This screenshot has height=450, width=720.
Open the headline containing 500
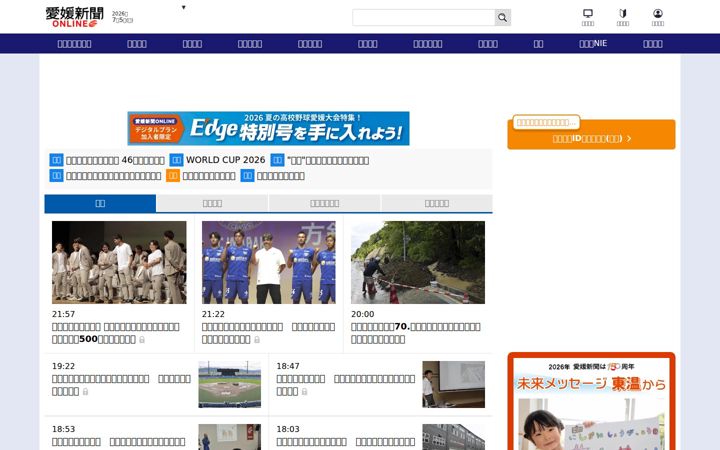[116, 333]
